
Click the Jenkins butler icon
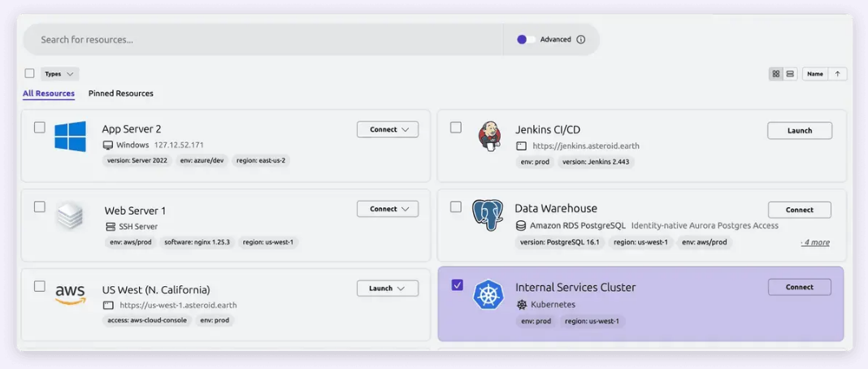click(x=489, y=136)
